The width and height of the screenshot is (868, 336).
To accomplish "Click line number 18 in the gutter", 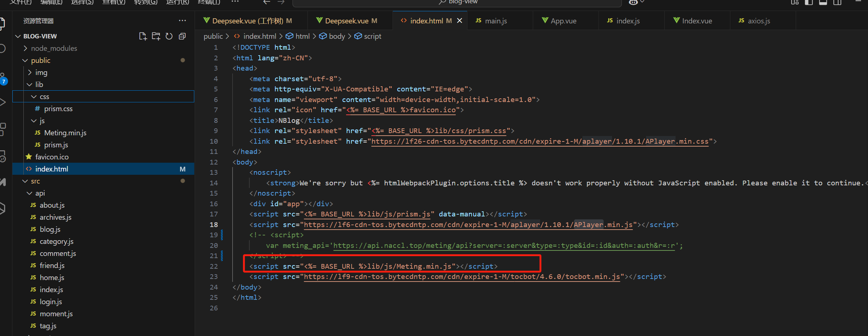I will (x=214, y=224).
